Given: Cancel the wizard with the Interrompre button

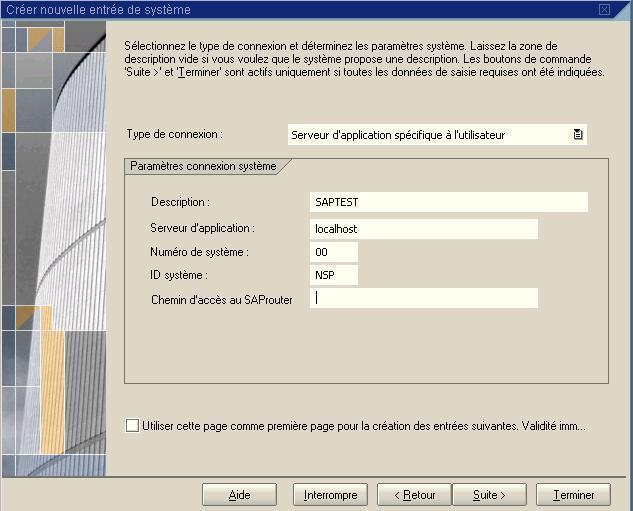Looking at the screenshot, I should coord(330,495).
